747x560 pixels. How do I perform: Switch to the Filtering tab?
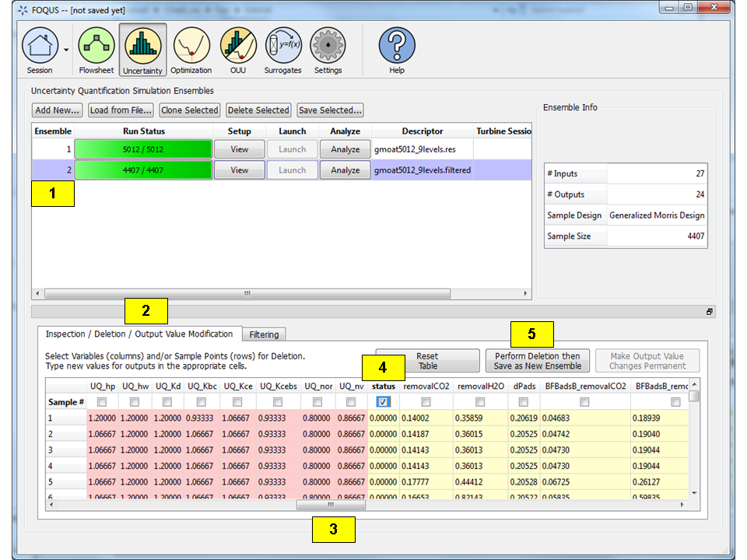coord(263,334)
